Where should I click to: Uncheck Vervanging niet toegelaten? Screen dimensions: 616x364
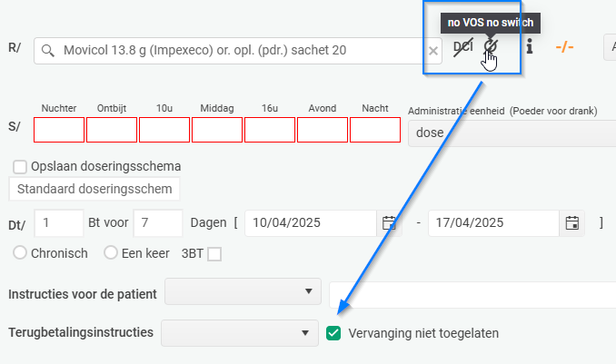[x=333, y=333]
